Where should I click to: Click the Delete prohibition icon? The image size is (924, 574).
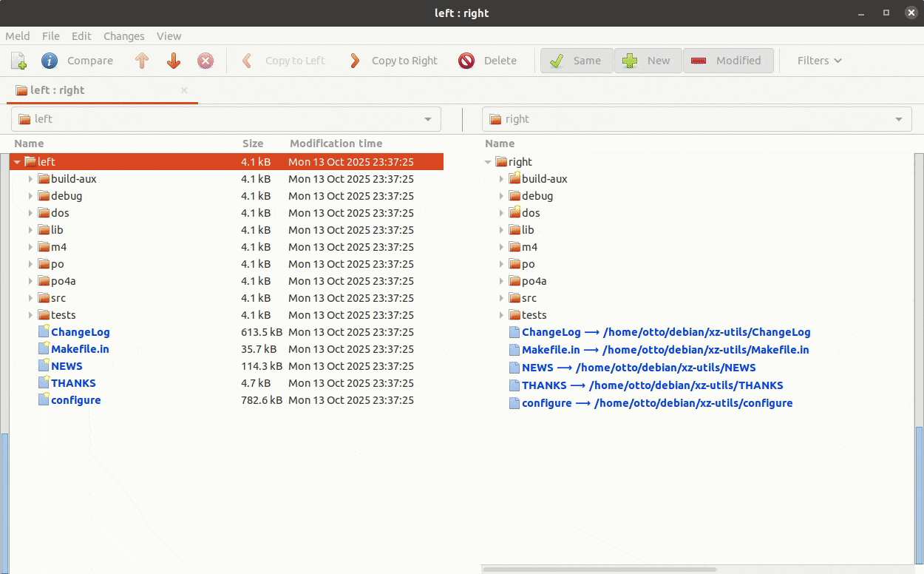coord(466,61)
